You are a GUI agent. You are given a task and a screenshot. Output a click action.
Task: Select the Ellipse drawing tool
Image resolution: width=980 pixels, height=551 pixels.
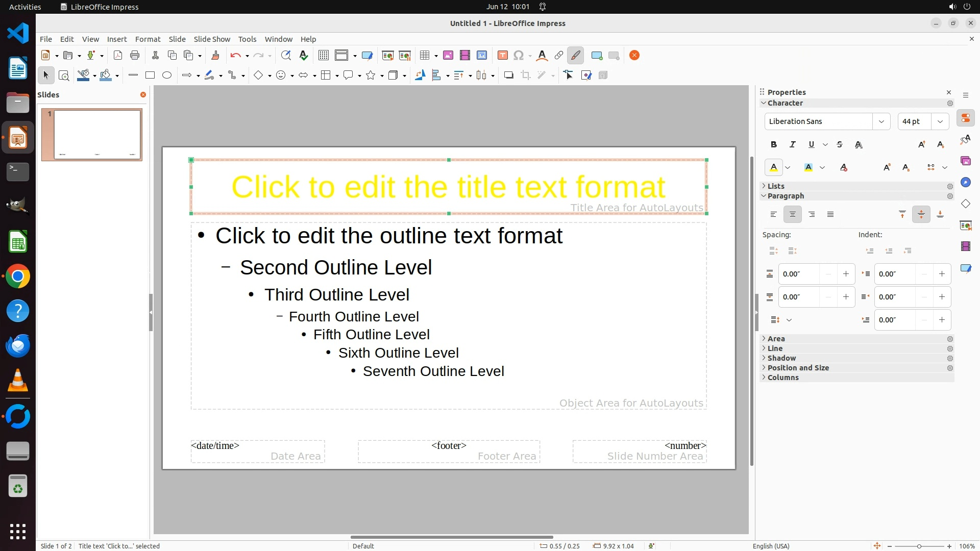coord(167,76)
